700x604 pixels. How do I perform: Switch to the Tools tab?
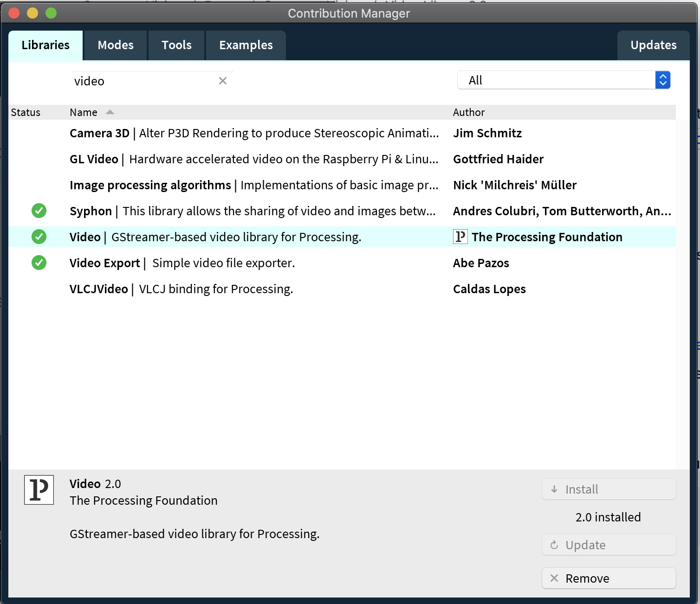click(176, 45)
